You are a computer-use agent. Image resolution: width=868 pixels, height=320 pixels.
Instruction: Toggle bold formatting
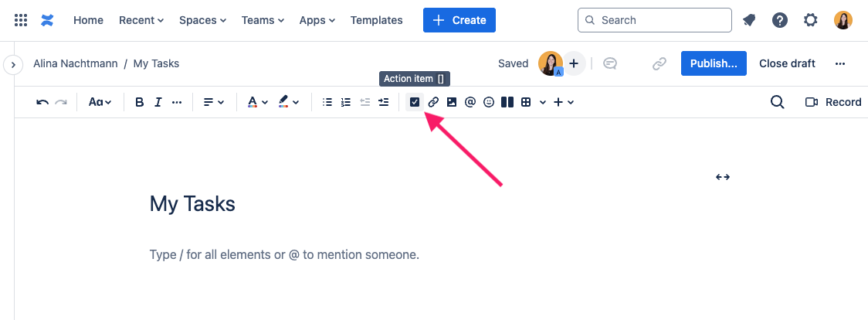pos(140,102)
